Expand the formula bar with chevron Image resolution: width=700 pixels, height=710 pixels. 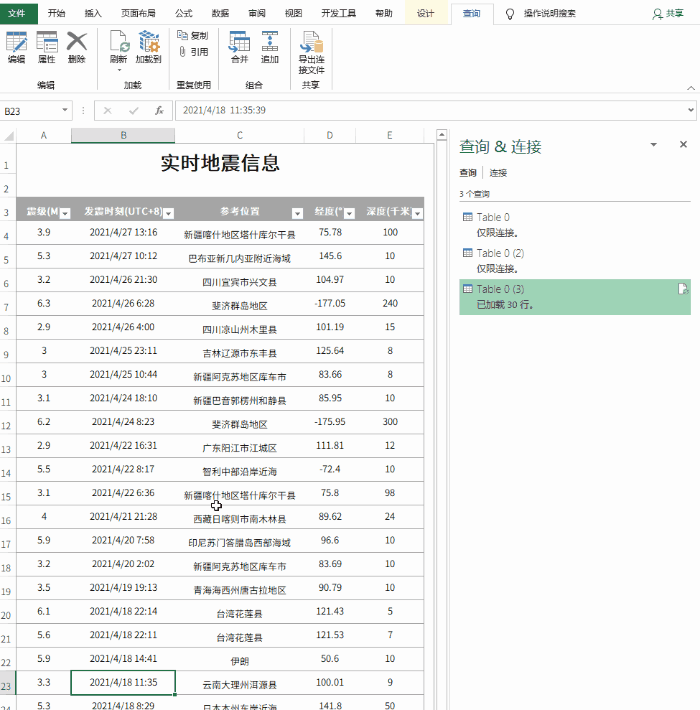click(x=691, y=110)
